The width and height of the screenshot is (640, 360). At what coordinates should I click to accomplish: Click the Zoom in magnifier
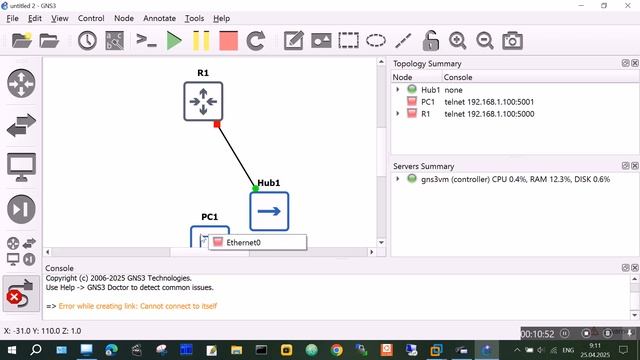click(x=458, y=41)
